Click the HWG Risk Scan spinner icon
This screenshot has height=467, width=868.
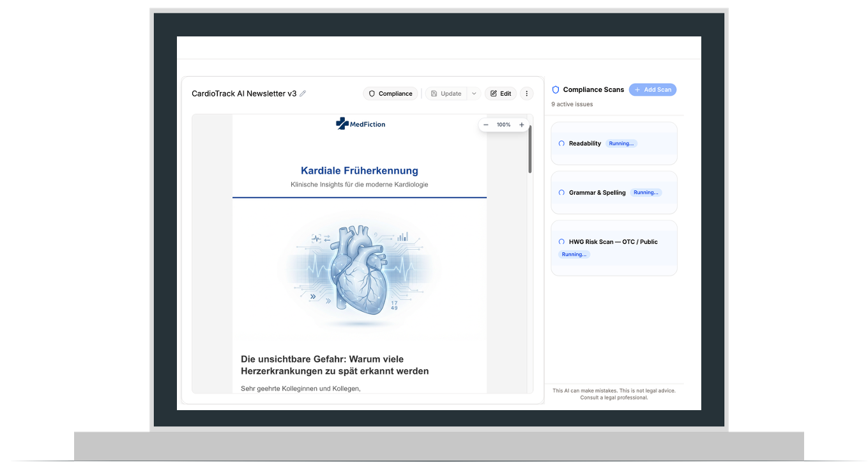click(x=561, y=242)
